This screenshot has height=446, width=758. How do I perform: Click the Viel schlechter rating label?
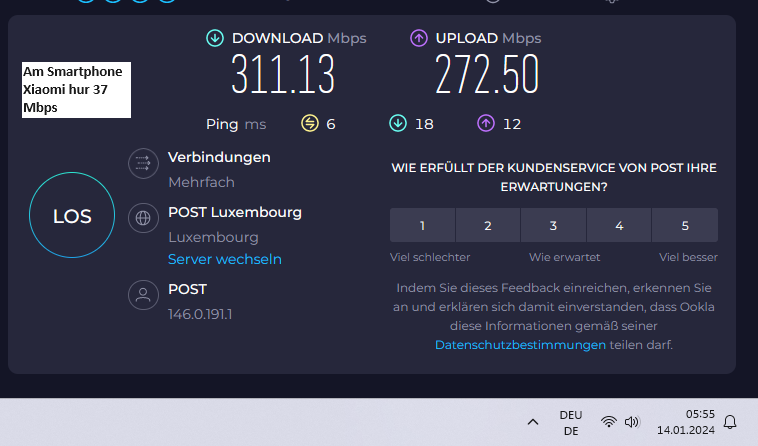point(430,257)
